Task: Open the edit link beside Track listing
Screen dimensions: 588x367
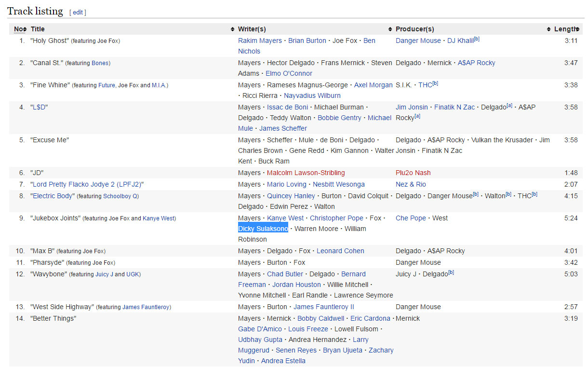Action: pos(78,13)
